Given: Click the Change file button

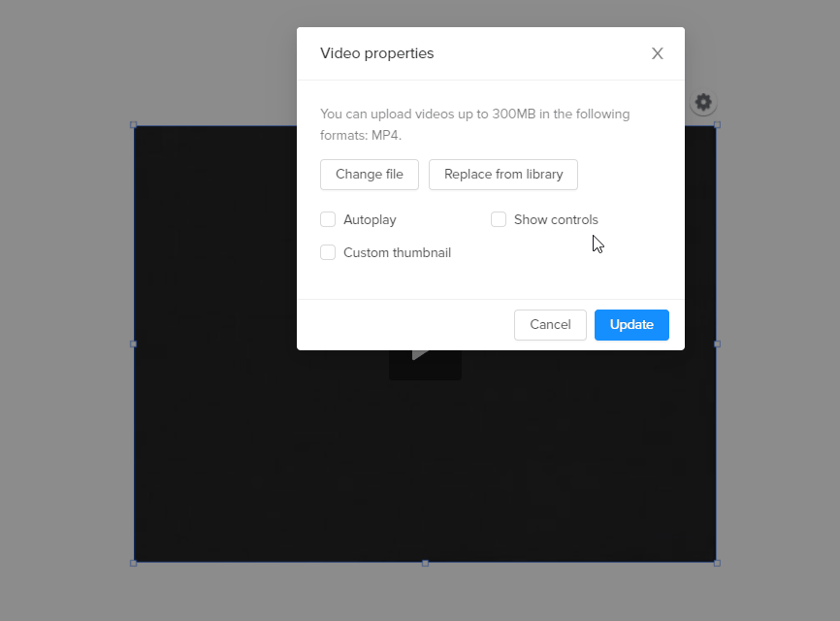Looking at the screenshot, I should [x=370, y=175].
